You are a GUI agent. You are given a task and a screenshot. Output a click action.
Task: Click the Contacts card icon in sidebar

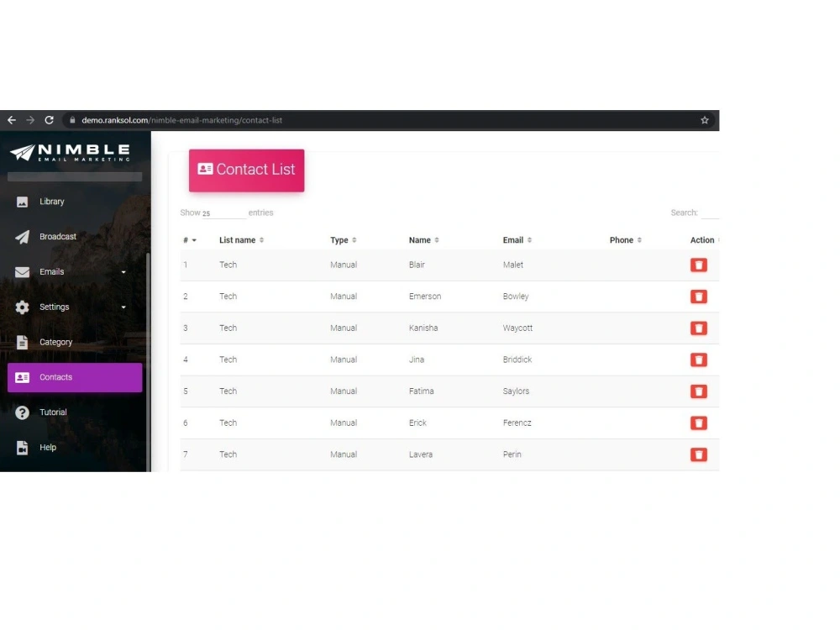click(x=22, y=378)
